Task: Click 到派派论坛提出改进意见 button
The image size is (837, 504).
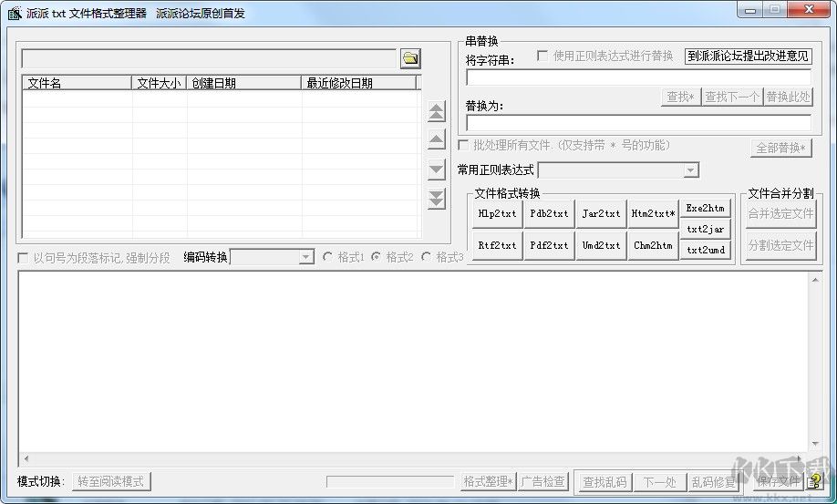Action: [x=748, y=56]
